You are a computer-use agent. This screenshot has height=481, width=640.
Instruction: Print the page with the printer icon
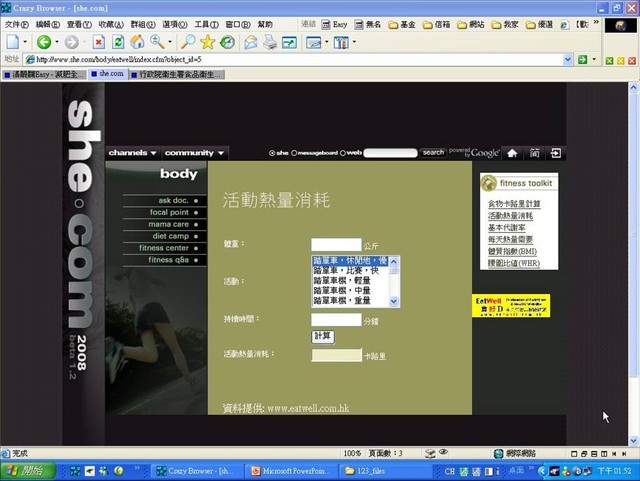coord(270,42)
